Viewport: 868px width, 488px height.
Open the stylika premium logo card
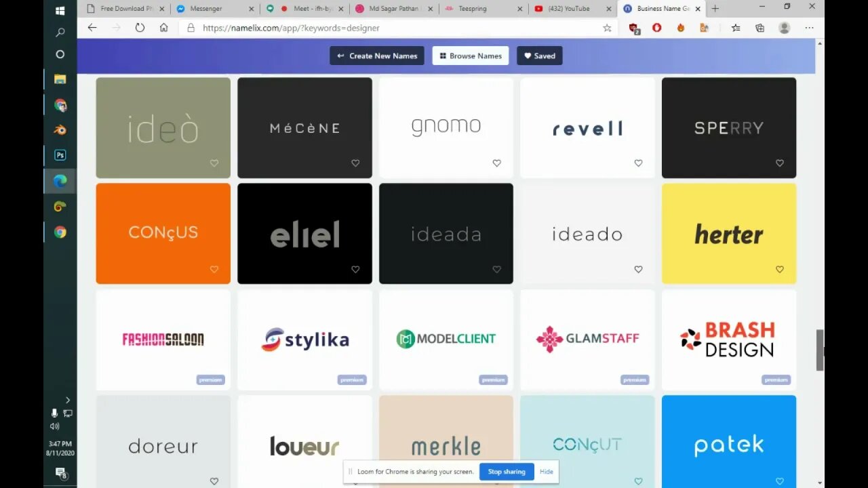[304, 340]
